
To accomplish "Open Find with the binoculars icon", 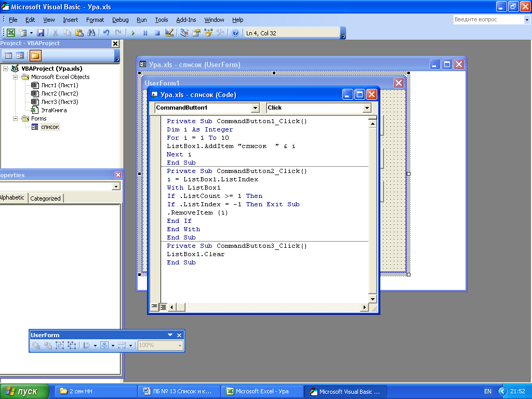I will point(91,33).
